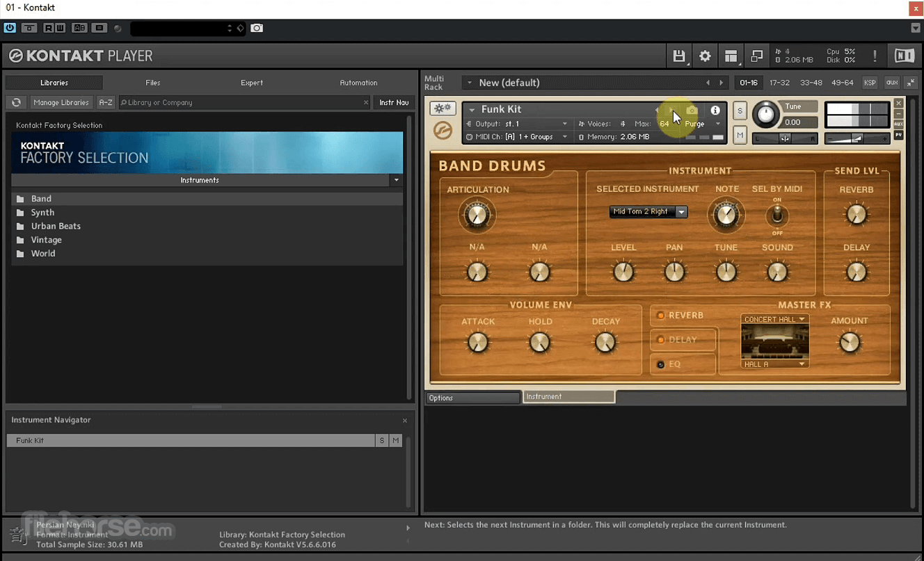Screen dimensions: 924x561
Task: Toggle the Master FX Delay button
Action: (683, 340)
